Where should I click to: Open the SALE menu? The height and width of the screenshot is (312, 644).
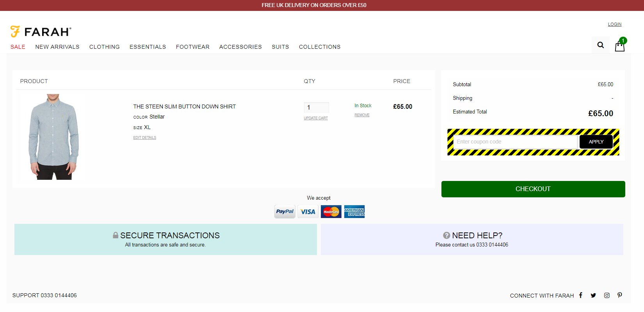click(18, 47)
